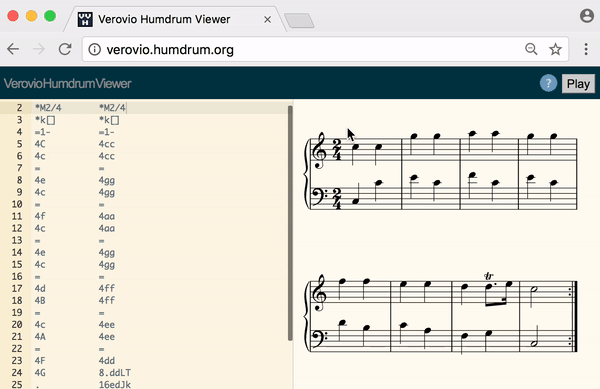
Task: Click the treble clef in second system
Action: tap(319, 294)
